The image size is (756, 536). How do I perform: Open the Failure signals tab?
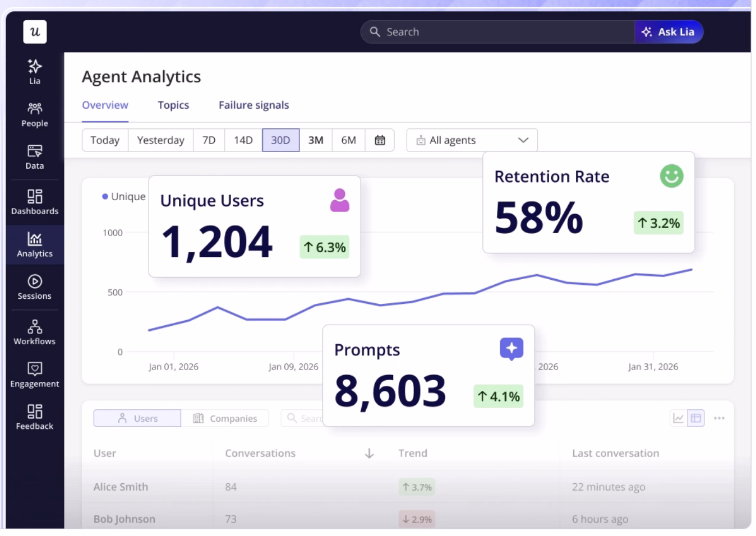point(253,105)
